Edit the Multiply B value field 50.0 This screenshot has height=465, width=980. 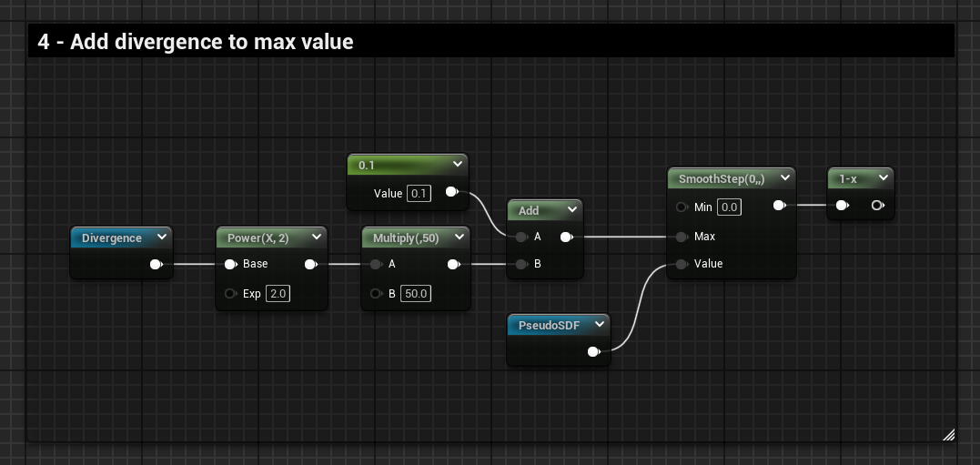[x=418, y=294]
